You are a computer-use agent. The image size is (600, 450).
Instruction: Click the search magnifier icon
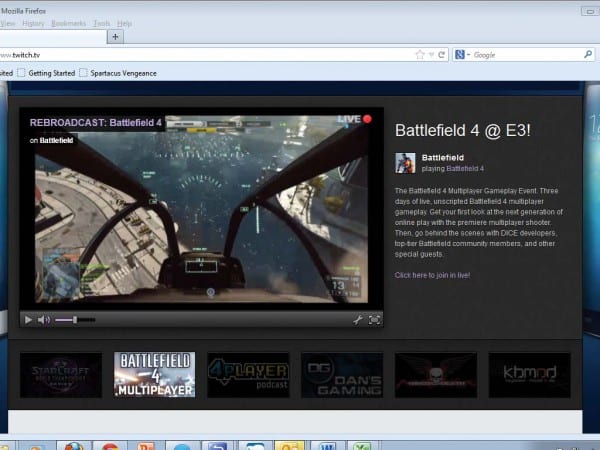(x=588, y=54)
